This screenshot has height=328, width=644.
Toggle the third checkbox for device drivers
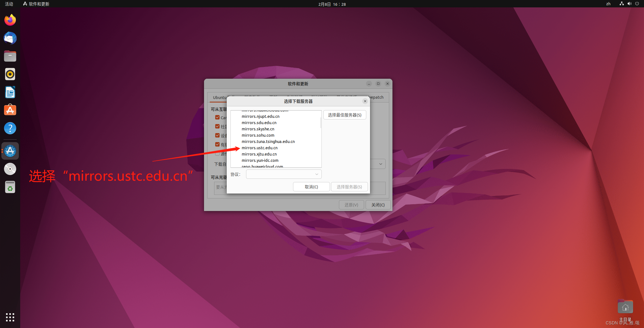(x=217, y=136)
